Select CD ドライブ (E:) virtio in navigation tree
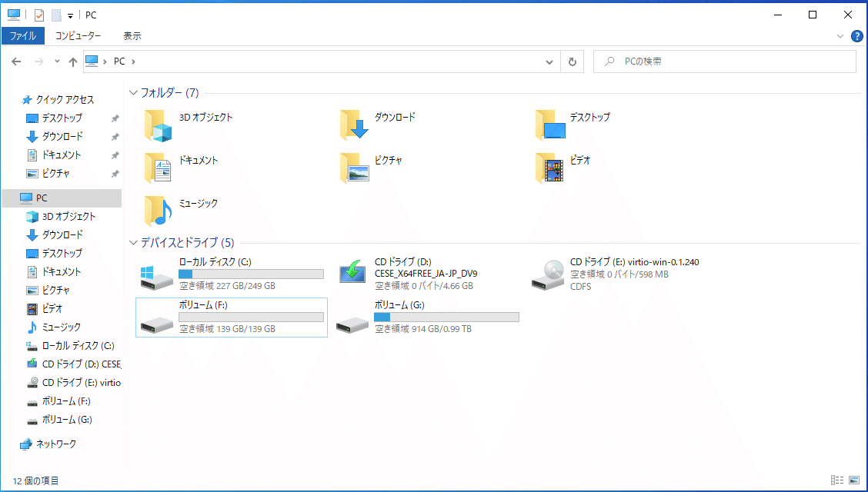868x492 pixels. [x=82, y=383]
